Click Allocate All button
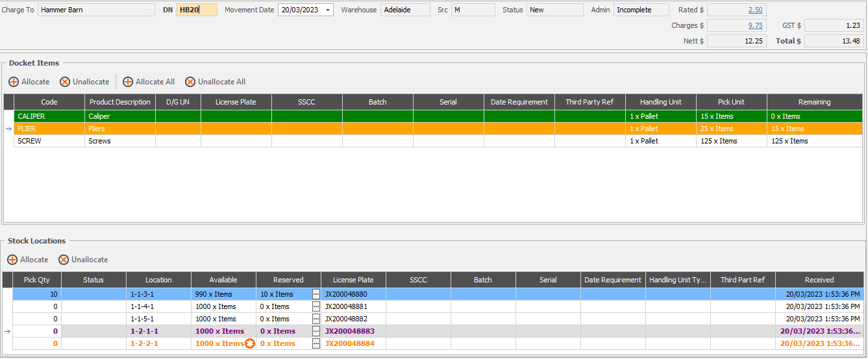The image size is (868, 359). click(x=149, y=82)
